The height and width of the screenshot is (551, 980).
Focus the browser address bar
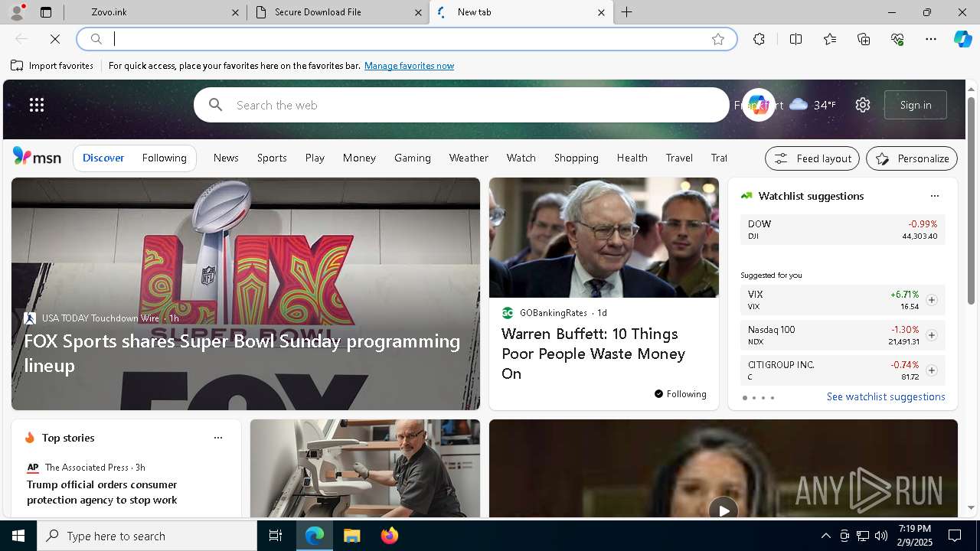(x=406, y=39)
